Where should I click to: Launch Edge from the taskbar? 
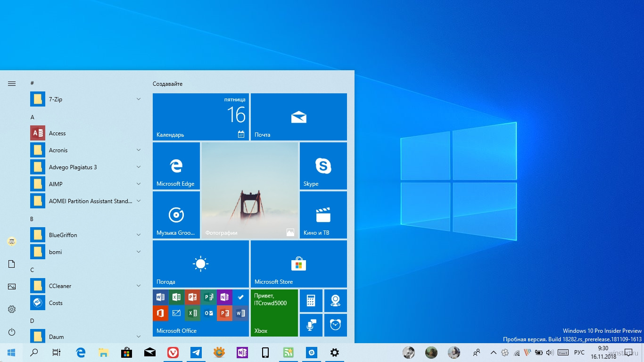tap(81, 353)
